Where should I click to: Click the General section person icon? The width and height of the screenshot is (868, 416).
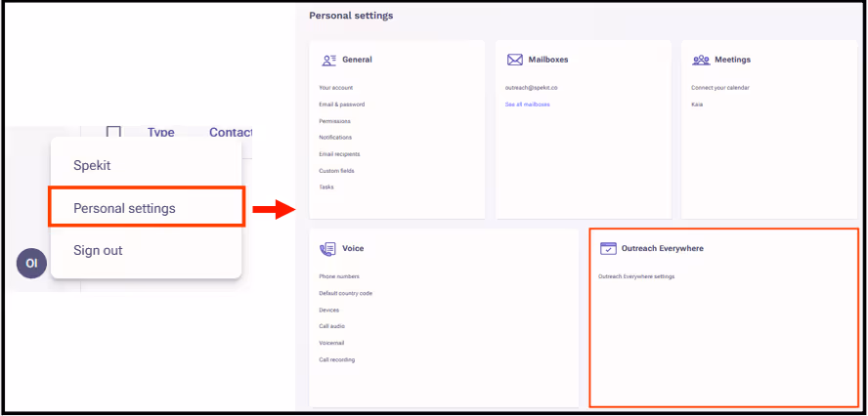click(328, 60)
